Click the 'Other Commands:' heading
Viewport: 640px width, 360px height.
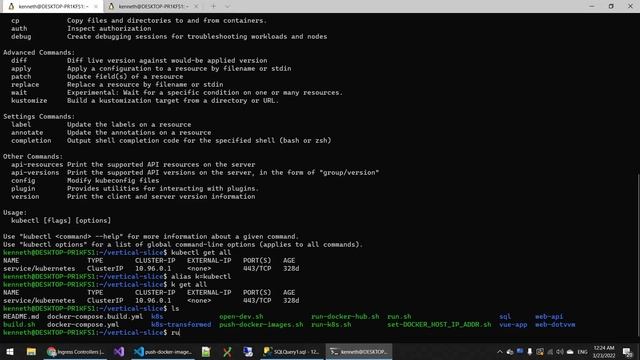click(33, 156)
